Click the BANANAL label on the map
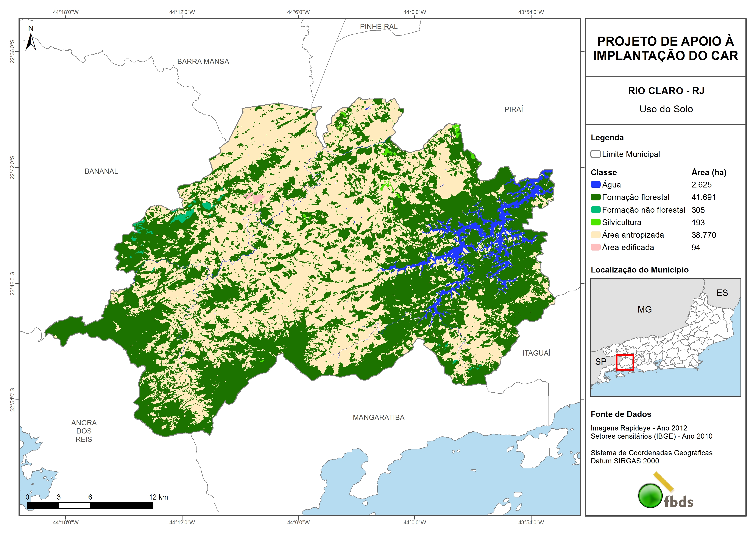The height and width of the screenshot is (534, 756). tap(101, 171)
